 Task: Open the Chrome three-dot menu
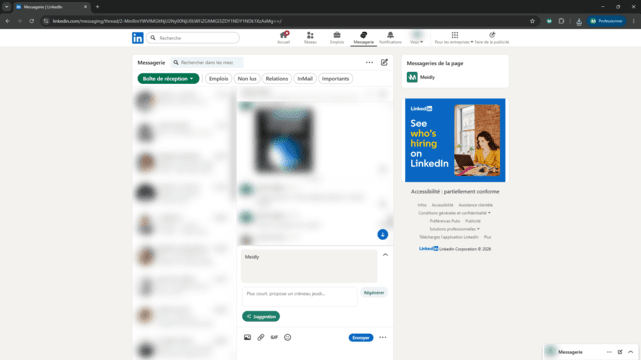634,21
